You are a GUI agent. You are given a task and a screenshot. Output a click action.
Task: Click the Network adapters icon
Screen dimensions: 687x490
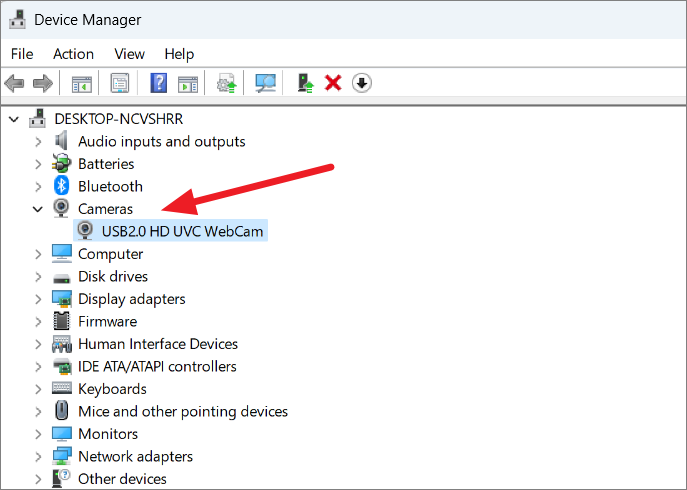(61, 456)
